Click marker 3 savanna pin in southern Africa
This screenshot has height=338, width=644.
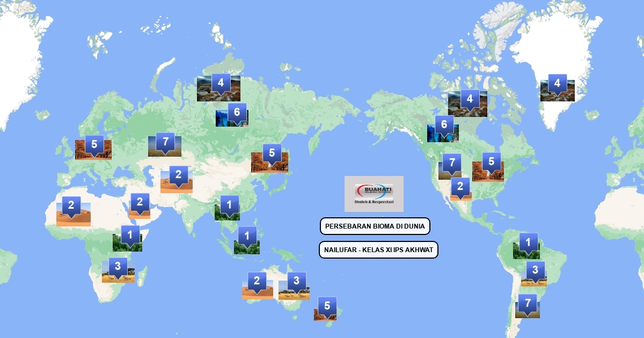(118, 267)
